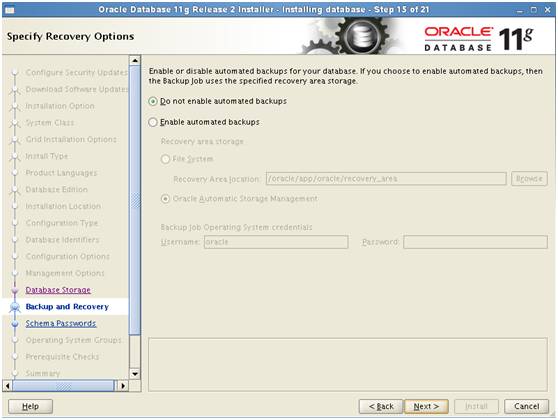The width and height of the screenshot is (558, 420).
Task: Close the installer window
Action: click(547, 10)
